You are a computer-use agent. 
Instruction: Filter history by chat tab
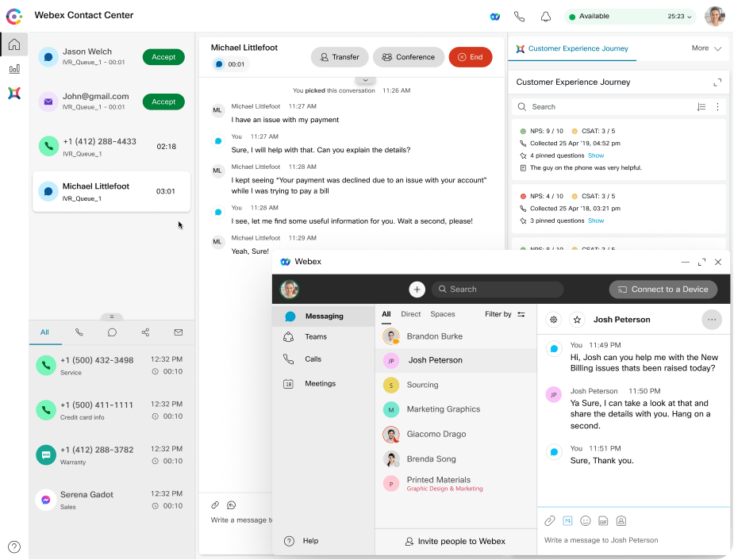click(x=112, y=332)
